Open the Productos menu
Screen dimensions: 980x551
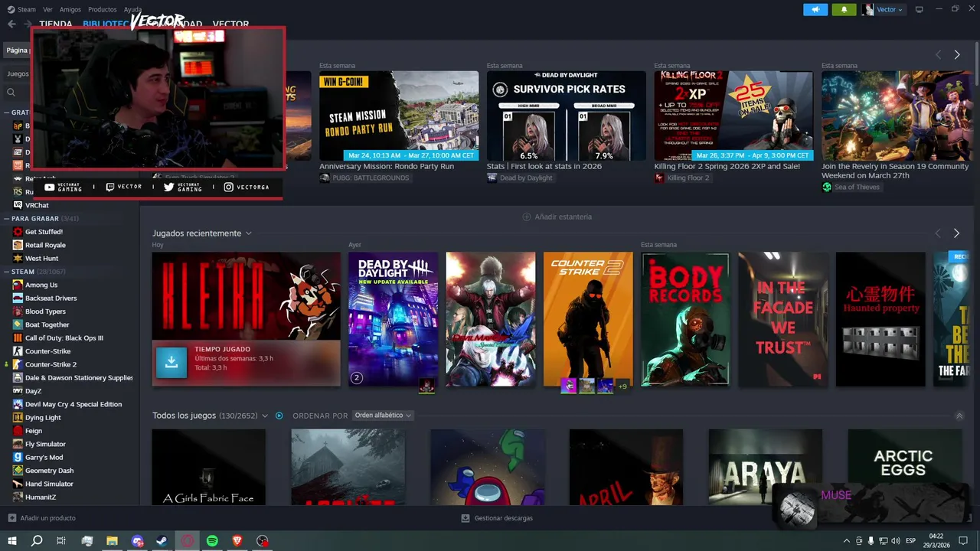pyautogui.click(x=102, y=9)
